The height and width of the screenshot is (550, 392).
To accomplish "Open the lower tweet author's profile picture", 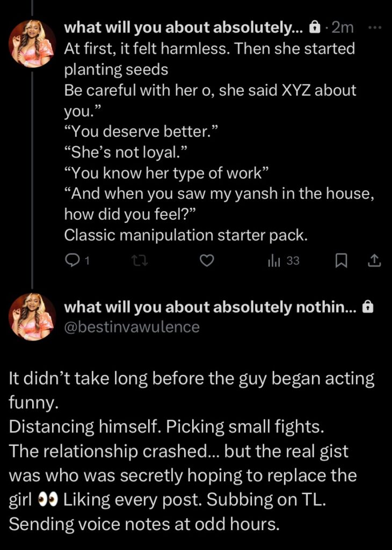I will (32, 317).
